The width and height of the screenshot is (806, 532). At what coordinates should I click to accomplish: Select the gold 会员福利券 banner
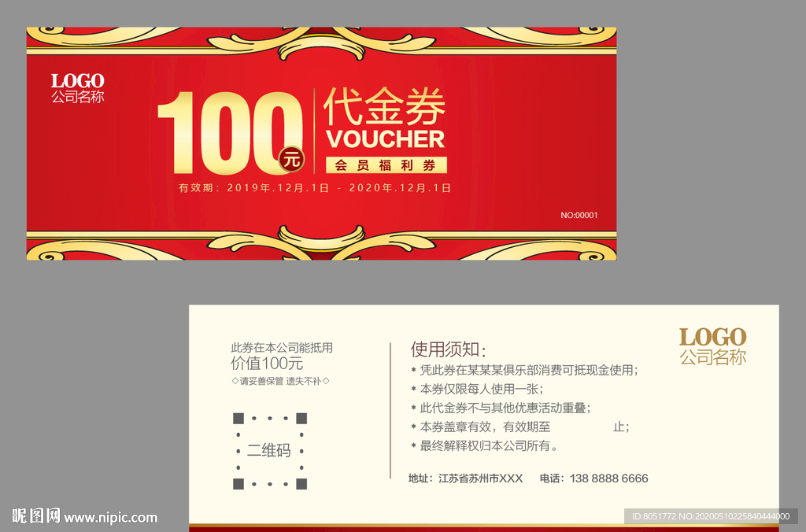point(386,165)
